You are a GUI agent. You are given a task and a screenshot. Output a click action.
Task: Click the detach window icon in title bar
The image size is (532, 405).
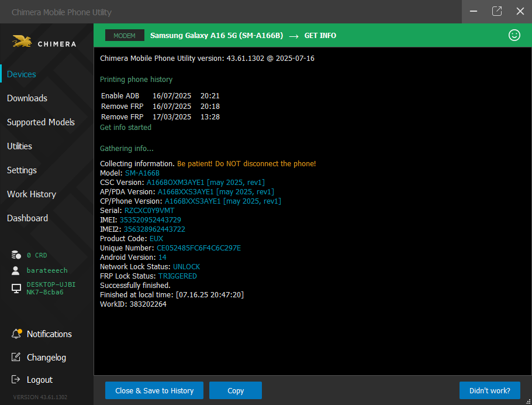[x=497, y=11]
